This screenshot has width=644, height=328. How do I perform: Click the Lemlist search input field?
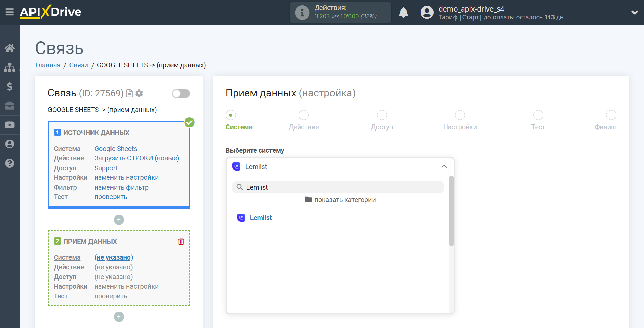[x=338, y=187]
